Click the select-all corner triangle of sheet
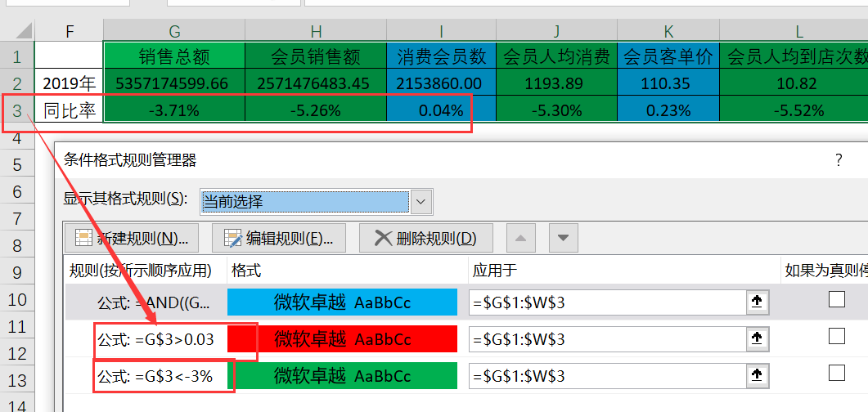The height and width of the screenshot is (412, 868). (22, 30)
